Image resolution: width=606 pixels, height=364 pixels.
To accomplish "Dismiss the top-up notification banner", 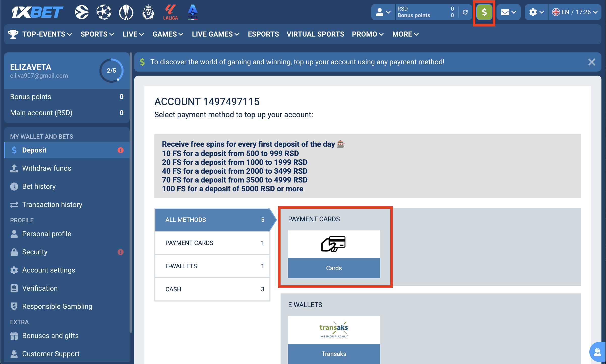I will 592,62.
